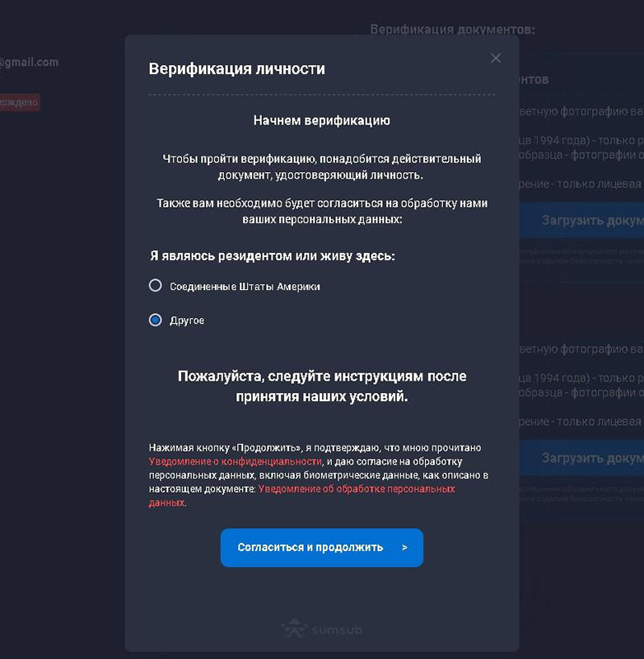Click the instructions text about accepting conditions
Image resolution: width=644 pixels, height=659 pixels.
pos(321,386)
